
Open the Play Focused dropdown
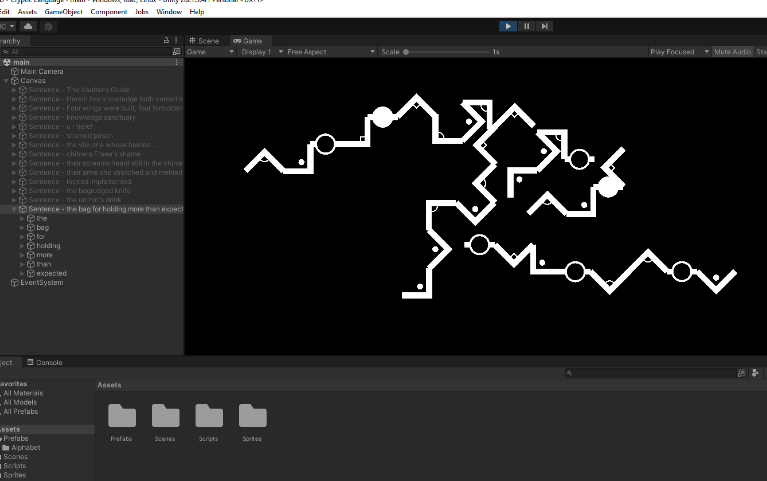[678, 52]
